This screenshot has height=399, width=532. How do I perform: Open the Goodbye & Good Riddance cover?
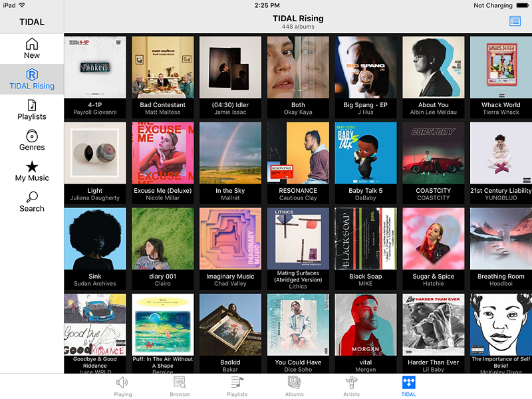point(95,325)
